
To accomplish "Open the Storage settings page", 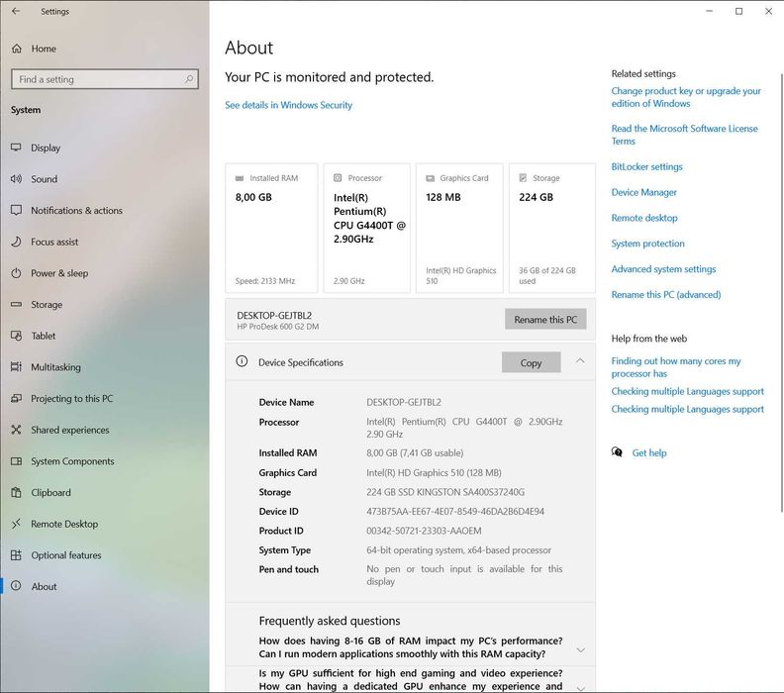I will 47,305.
